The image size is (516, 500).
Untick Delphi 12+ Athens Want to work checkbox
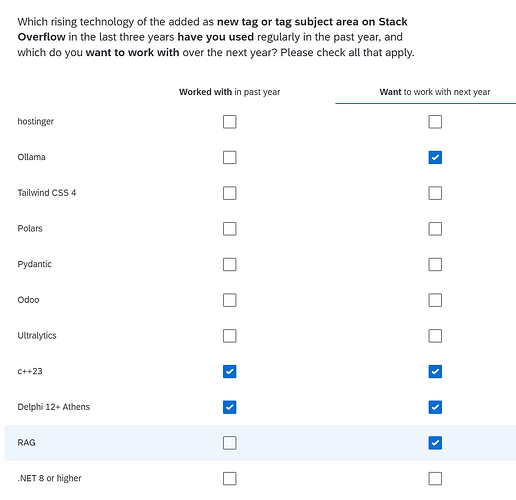click(x=435, y=407)
